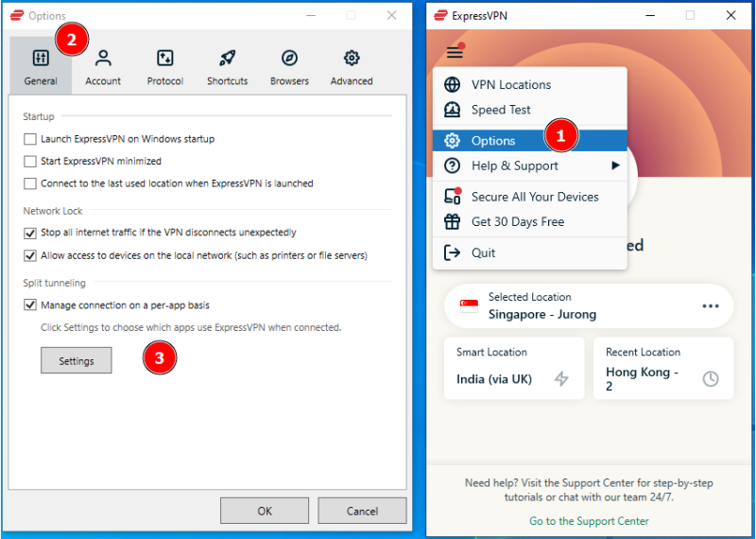Select Quit from the ExpressVPN menu

(x=483, y=252)
